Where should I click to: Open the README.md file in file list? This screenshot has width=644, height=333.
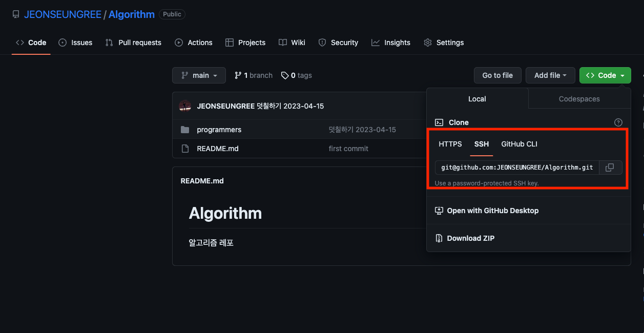tap(218, 149)
